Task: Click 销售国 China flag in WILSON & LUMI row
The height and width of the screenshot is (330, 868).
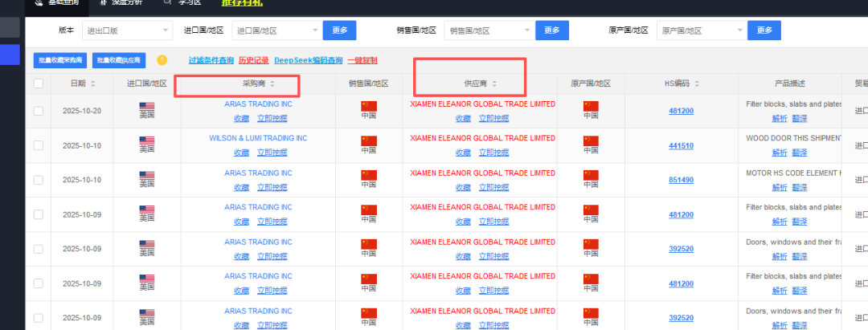Action: [x=369, y=141]
